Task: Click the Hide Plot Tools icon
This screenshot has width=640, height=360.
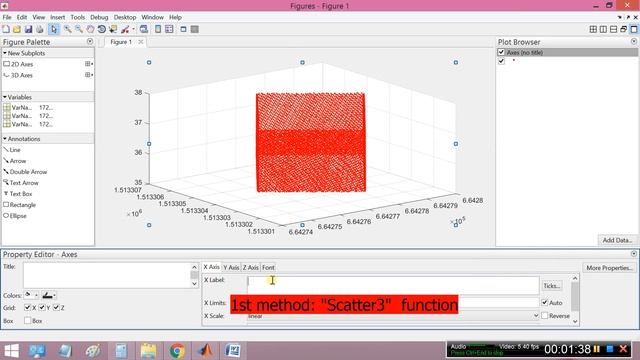Action: pyautogui.click(x=183, y=29)
